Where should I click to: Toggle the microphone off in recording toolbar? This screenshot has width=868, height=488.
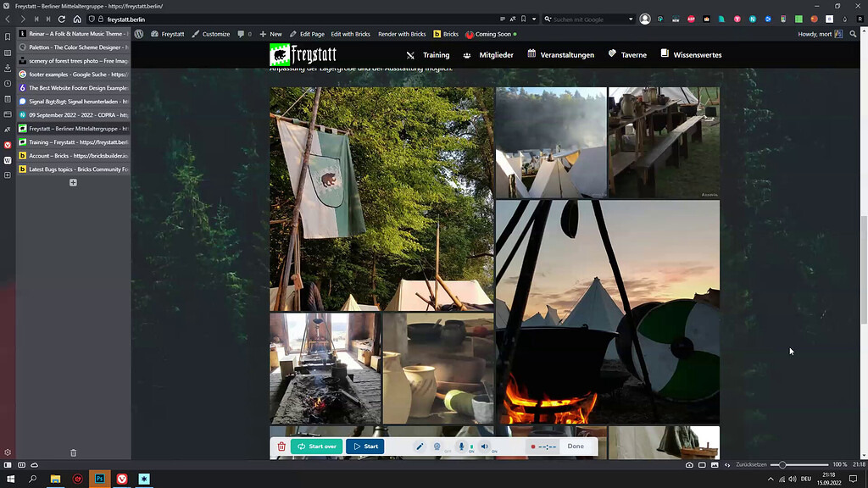click(x=461, y=445)
